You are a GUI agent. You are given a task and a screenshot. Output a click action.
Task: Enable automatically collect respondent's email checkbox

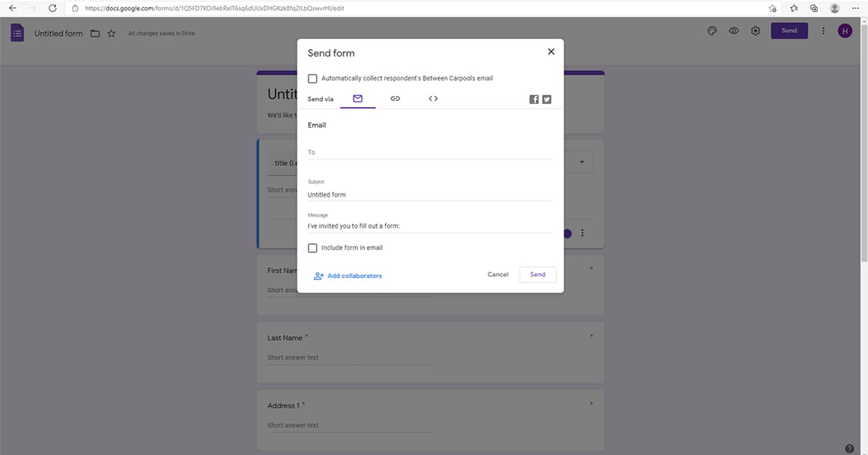(x=312, y=78)
